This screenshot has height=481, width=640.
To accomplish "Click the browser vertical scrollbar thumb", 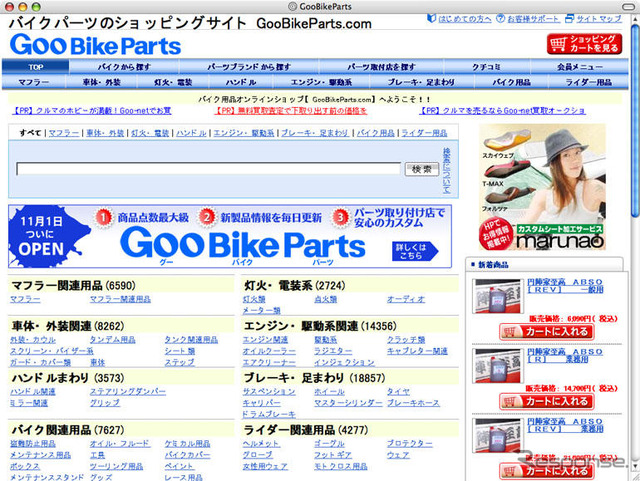I will pos(635,120).
